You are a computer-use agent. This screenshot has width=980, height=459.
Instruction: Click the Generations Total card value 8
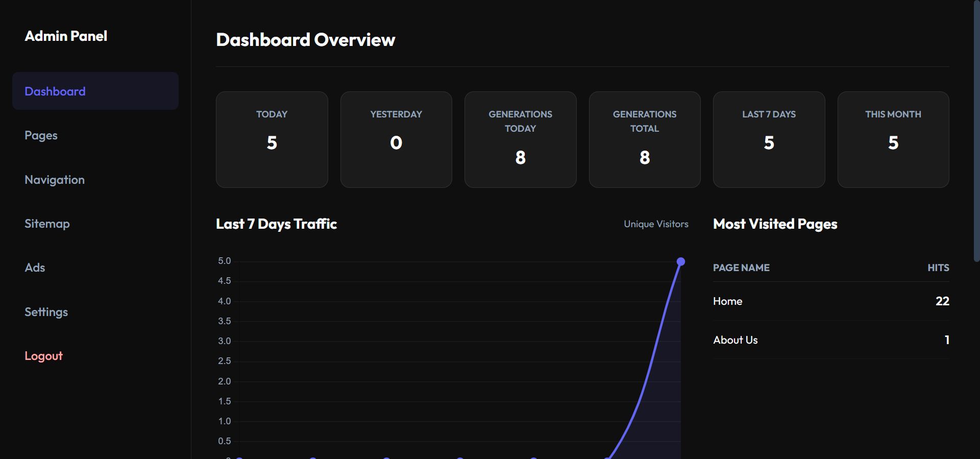pyautogui.click(x=645, y=157)
